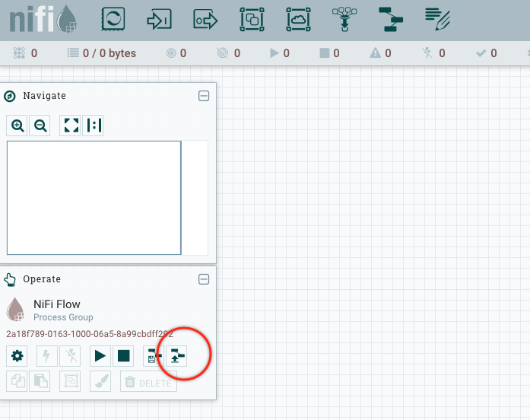Viewport: 530px width, 420px height.
Task: Click the running components status icon
Action: point(275,53)
